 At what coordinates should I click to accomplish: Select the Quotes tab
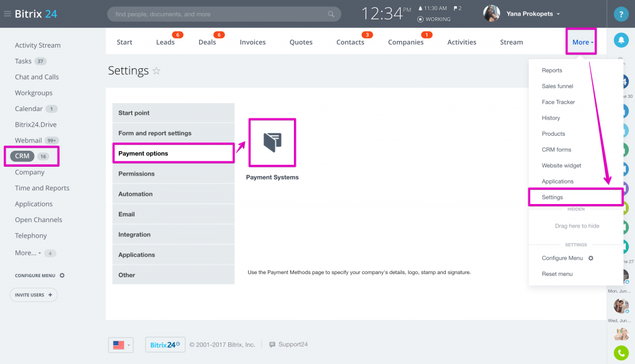click(301, 42)
